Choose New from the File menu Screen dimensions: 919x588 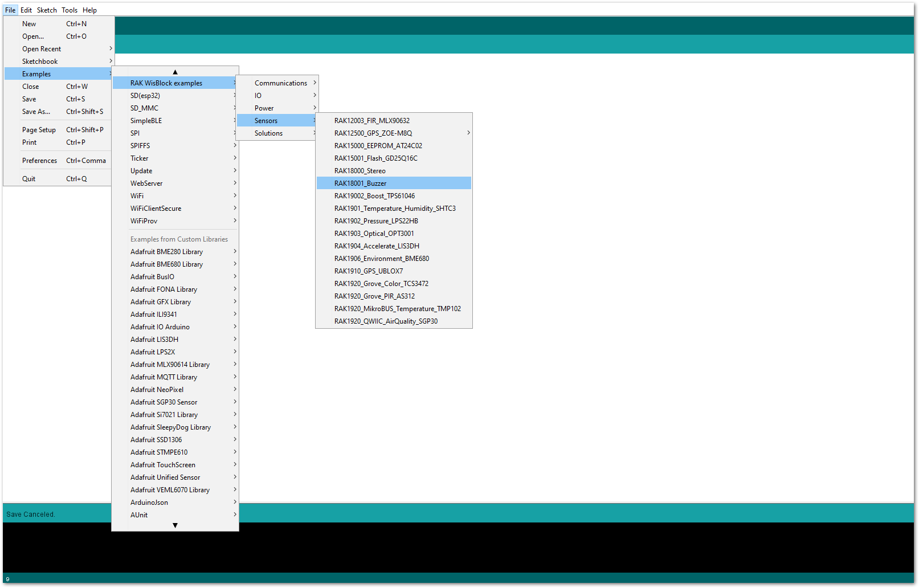pos(58,24)
